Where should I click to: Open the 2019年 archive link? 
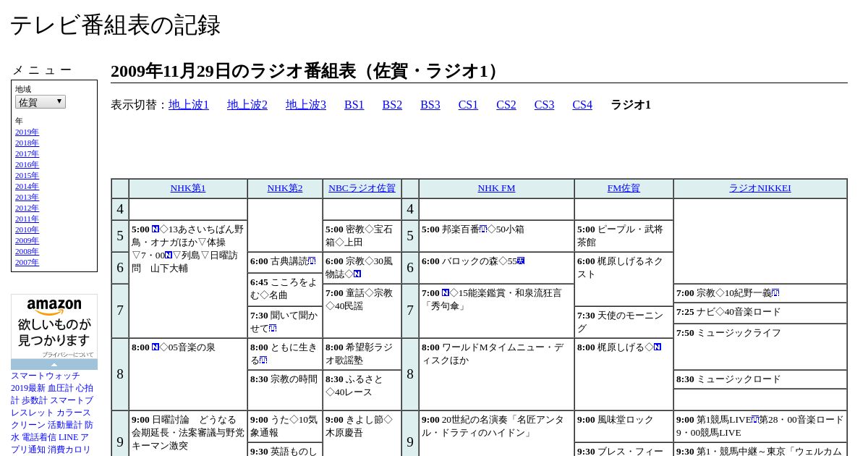tap(27, 132)
